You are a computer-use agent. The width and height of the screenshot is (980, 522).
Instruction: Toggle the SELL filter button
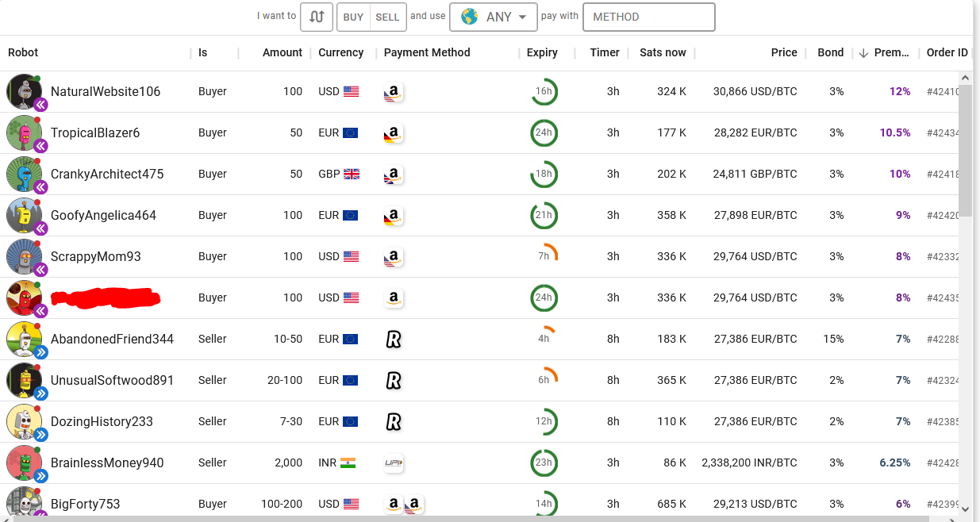[388, 17]
